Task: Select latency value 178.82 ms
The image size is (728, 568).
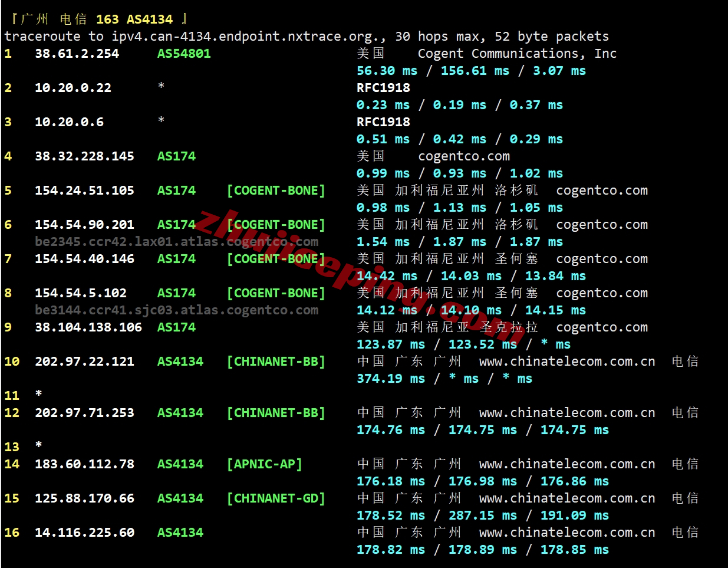Action: [x=390, y=550]
